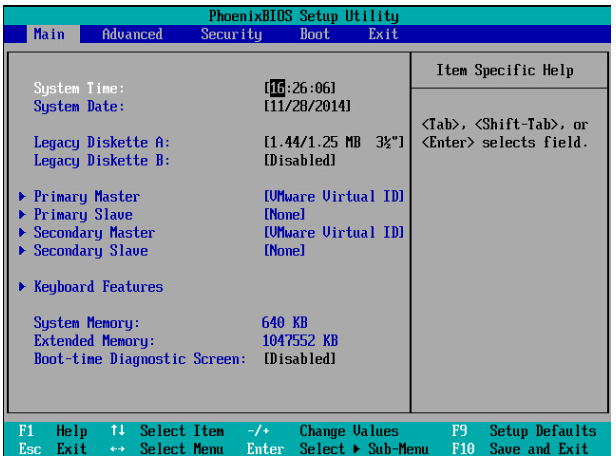Click F9 Setup Defaults in footer
Viewport: 616px width, 460px height.
coord(526,431)
